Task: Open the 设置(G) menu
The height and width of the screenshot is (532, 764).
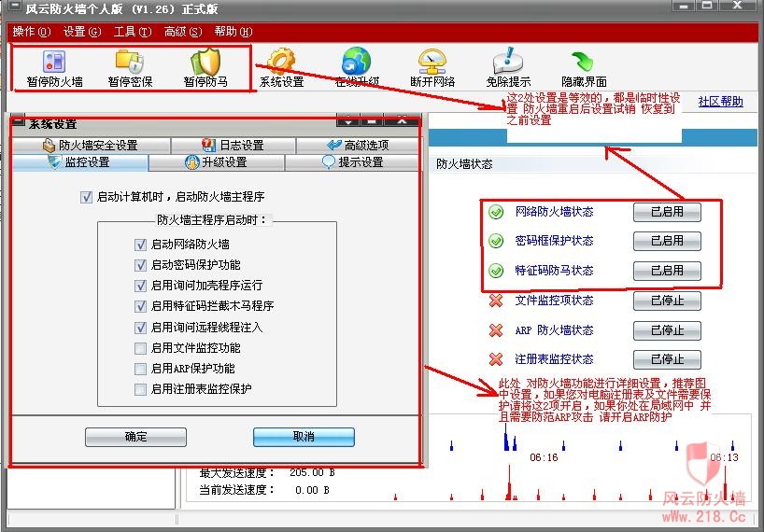Action: 82,32
